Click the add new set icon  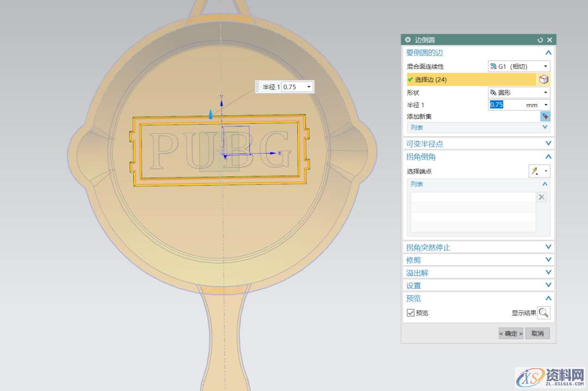point(545,117)
